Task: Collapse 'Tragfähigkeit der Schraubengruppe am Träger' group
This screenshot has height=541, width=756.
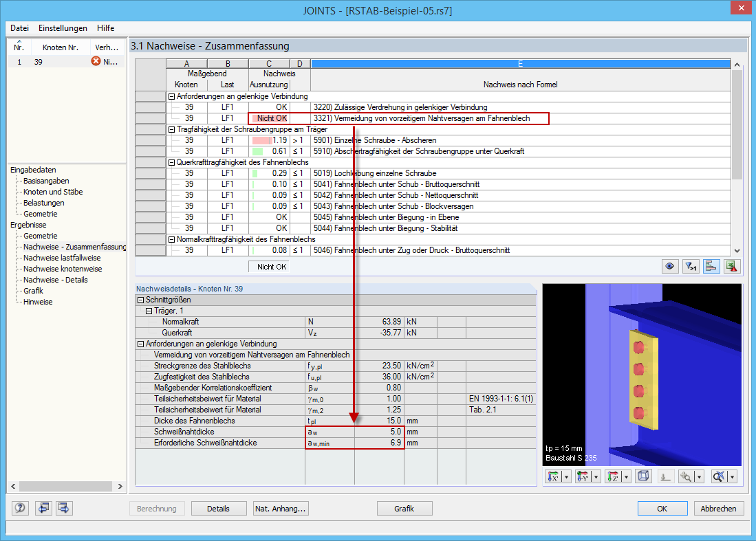Action: pyautogui.click(x=171, y=130)
